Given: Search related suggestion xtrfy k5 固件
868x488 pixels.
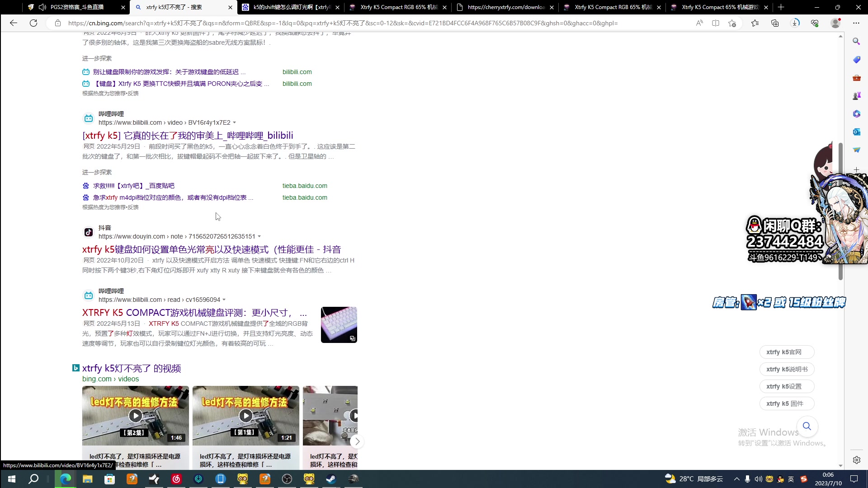Looking at the screenshot, I should 787,404.
